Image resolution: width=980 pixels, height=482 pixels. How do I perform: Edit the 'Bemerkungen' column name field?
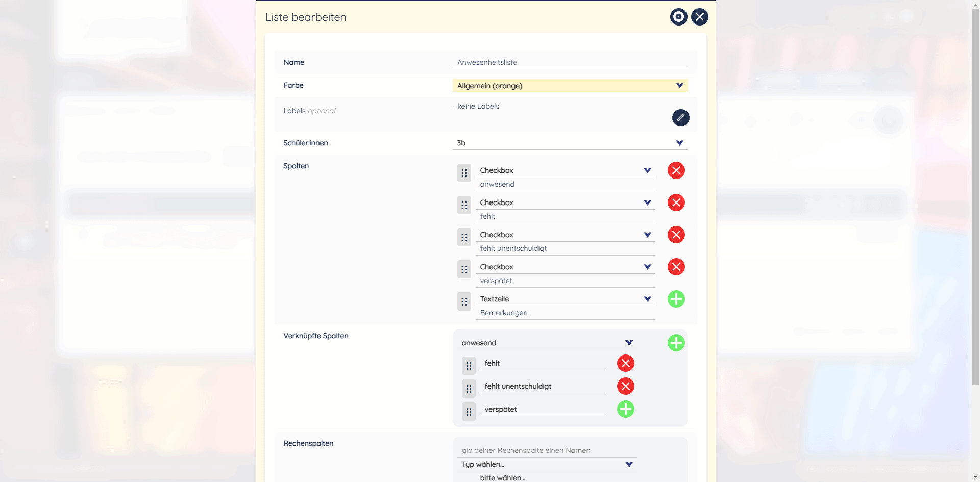(565, 313)
